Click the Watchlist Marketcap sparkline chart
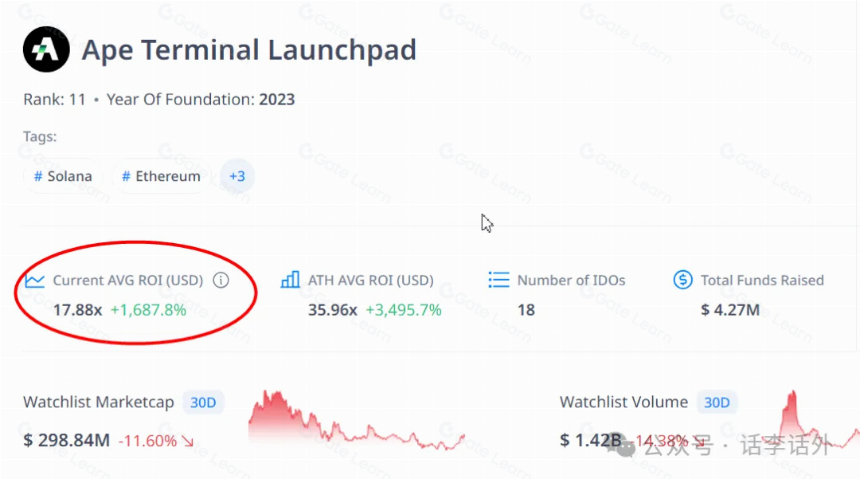The image size is (860, 479). (357, 420)
